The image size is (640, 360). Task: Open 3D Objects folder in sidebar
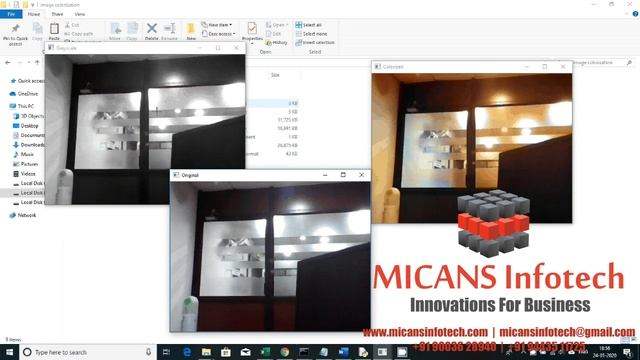[x=29, y=116]
